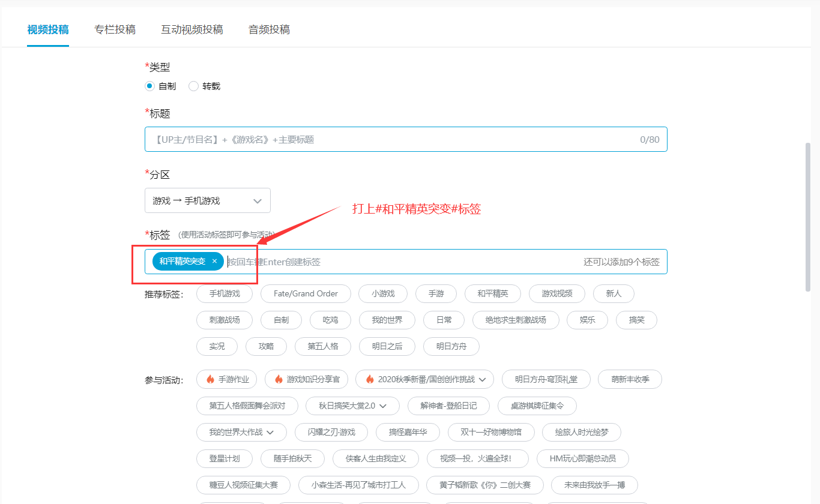820x504 pixels.
Task: Add the recommended tag 绝地求生刺激战场
Action: (516, 320)
